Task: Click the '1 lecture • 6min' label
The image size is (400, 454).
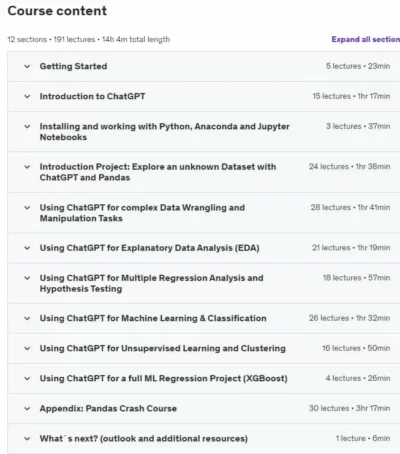Action: pos(363,438)
